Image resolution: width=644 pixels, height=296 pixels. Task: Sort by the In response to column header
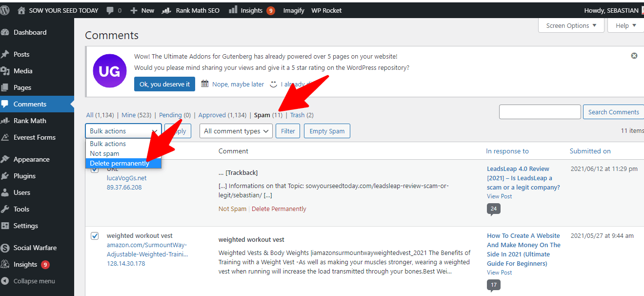pos(507,151)
